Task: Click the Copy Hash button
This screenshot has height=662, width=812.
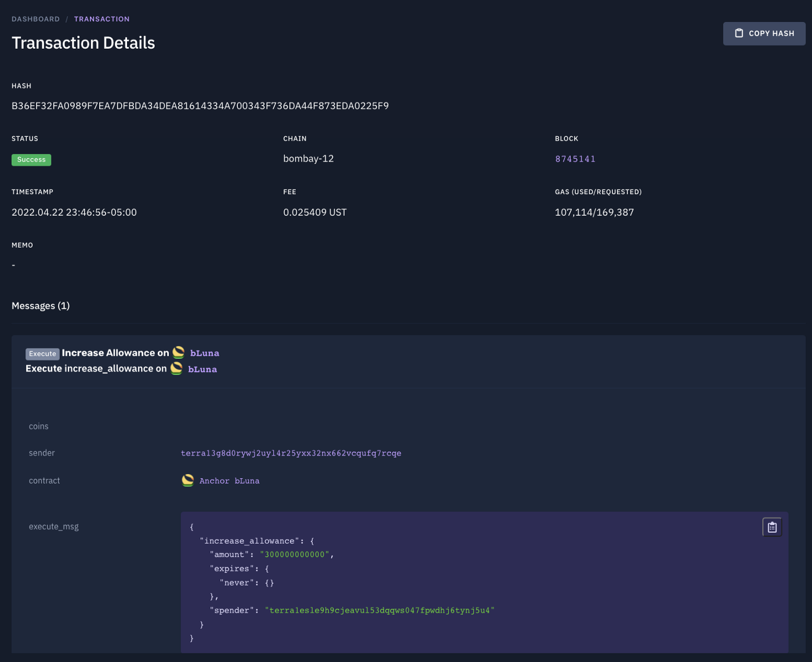Action: click(x=764, y=34)
